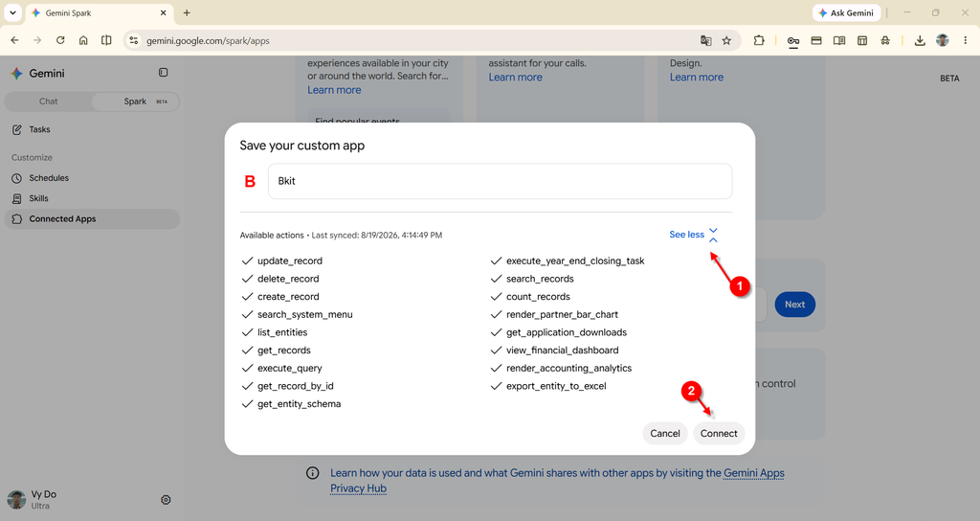Click the Ask Gemini button
This screenshot has height=521, width=980.
846,12
